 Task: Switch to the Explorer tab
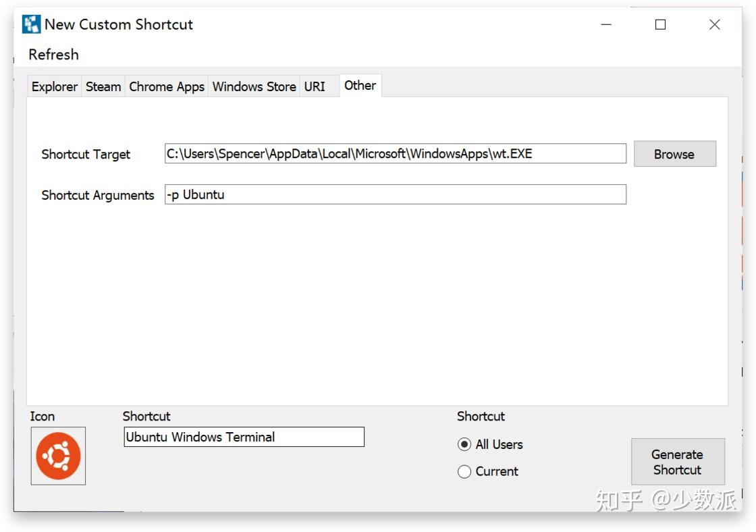click(x=55, y=87)
